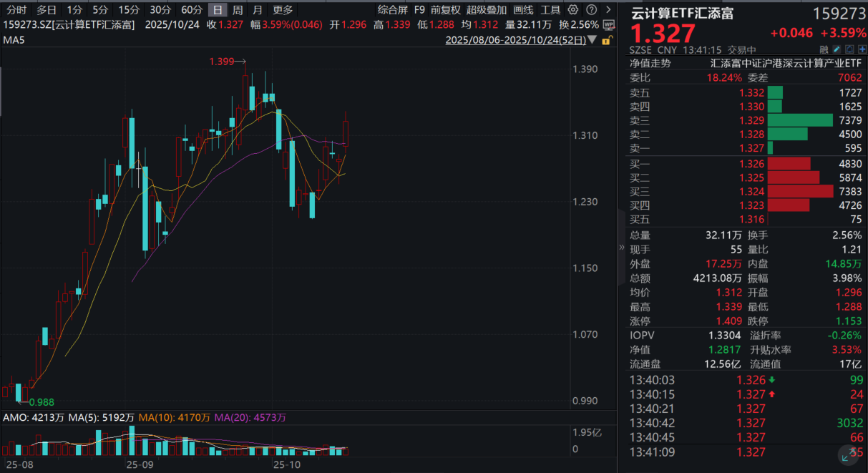Toggle 前复权 price adjustment mode
This screenshot has height=473, width=868.
click(x=445, y=10)
